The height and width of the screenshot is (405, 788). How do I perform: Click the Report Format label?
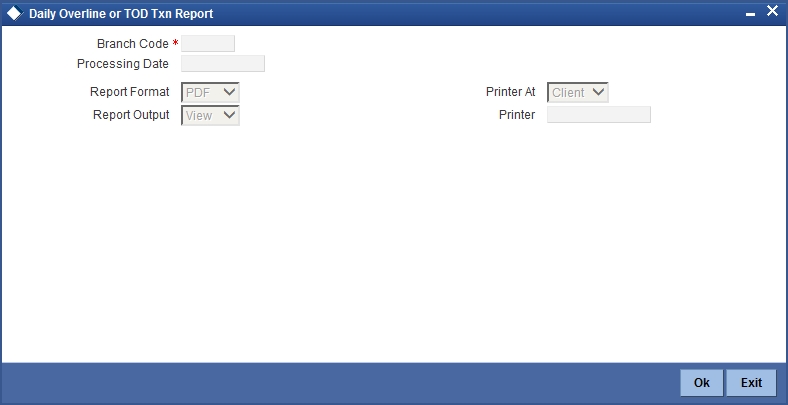(x=130, y=92)
